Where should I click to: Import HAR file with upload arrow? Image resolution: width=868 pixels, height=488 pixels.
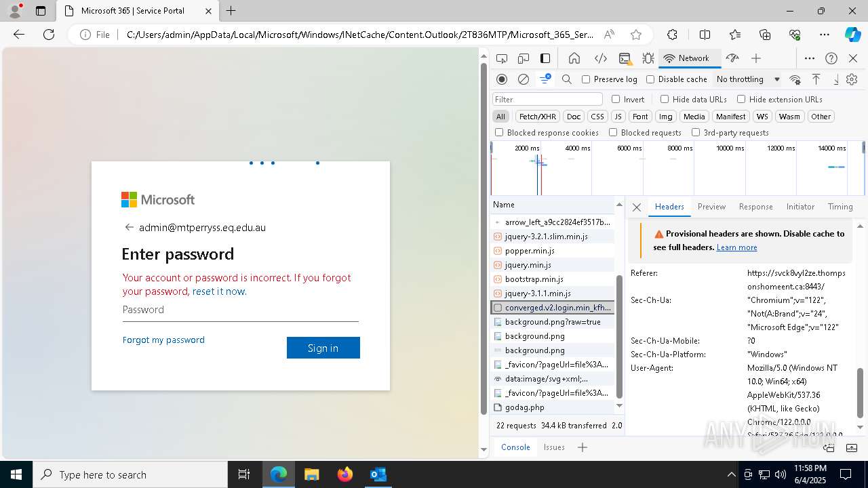(816, 79)
